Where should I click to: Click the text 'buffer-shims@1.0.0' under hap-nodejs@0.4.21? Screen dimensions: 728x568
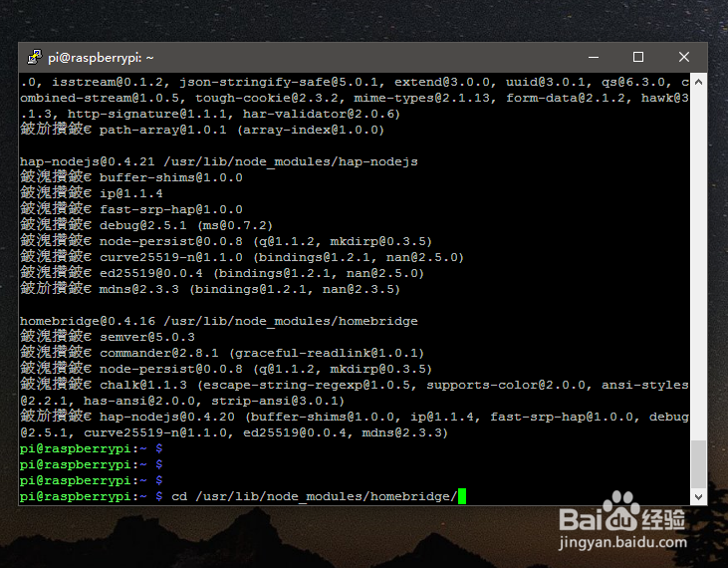[x=171, y=177]
